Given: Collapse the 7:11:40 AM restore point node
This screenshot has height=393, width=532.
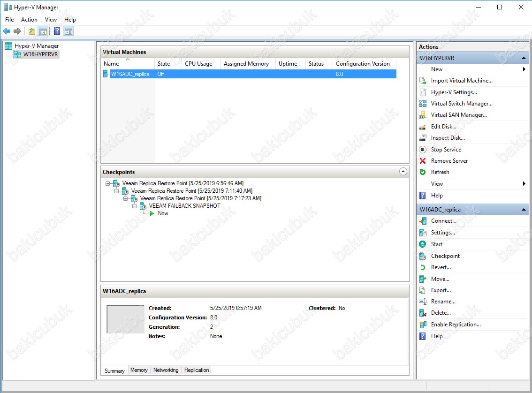Looking at the screenshot, I should click(116, 191).
